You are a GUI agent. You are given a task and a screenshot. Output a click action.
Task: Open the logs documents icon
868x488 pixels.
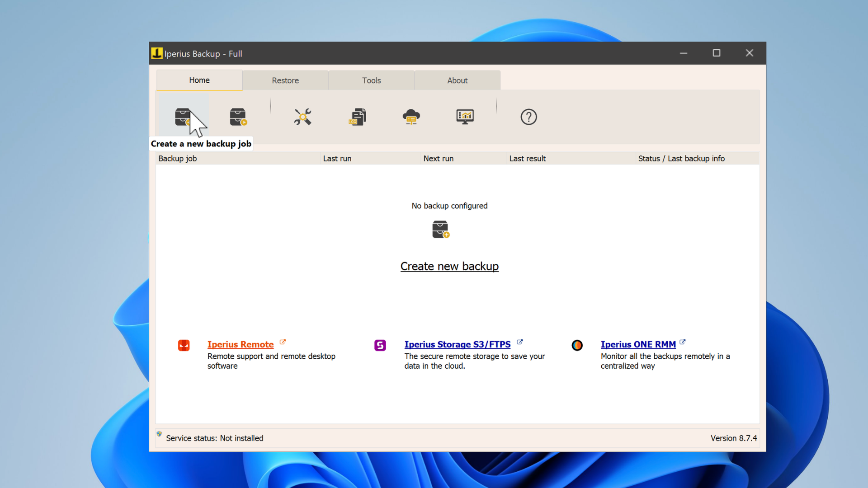point(357,117)
